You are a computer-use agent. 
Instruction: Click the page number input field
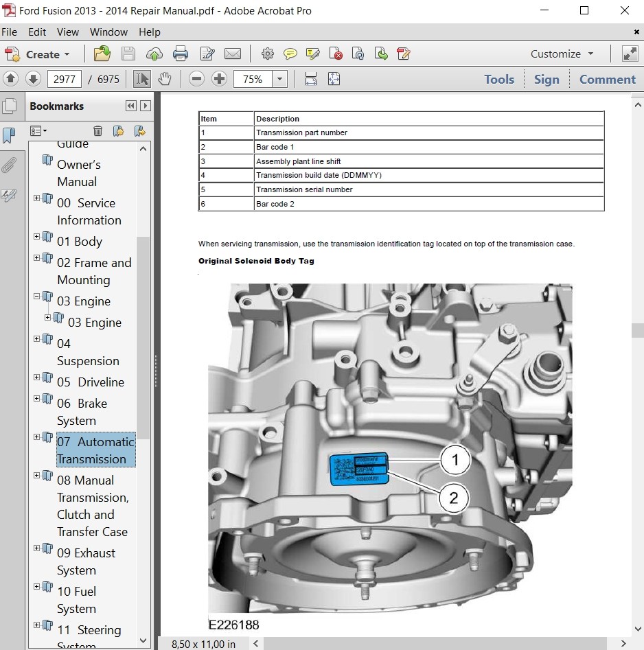[64, 79]
